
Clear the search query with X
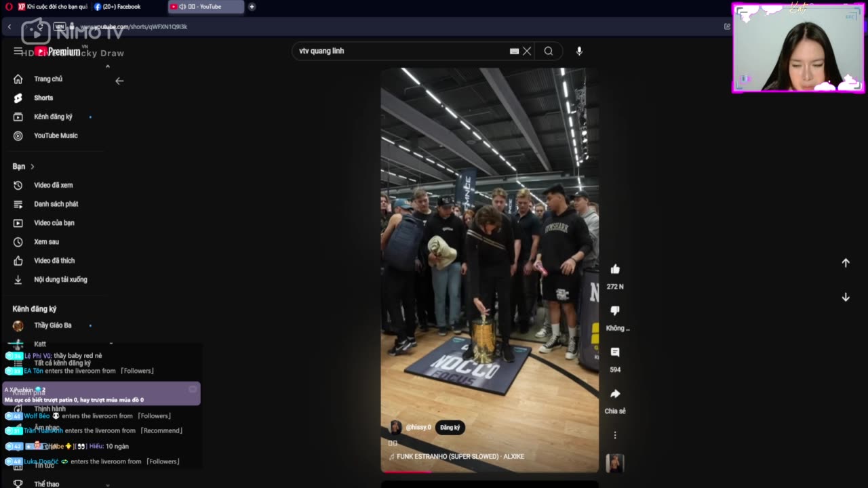tap(527, 51)
